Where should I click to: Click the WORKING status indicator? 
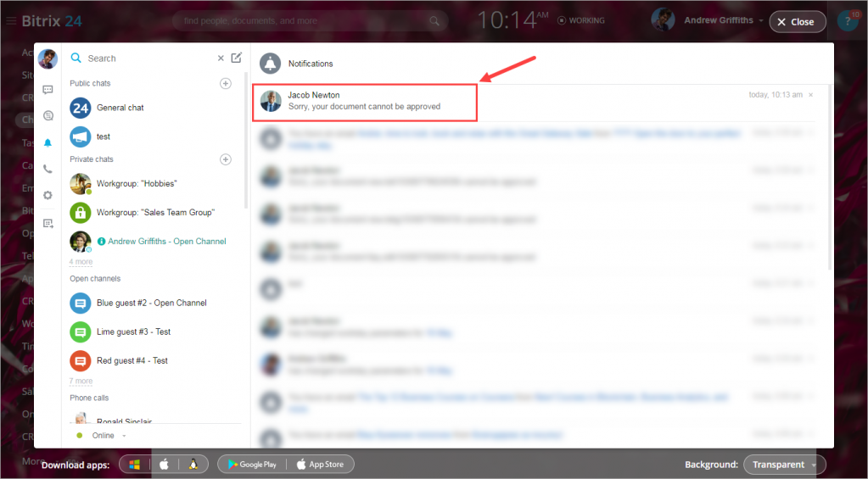580,20
